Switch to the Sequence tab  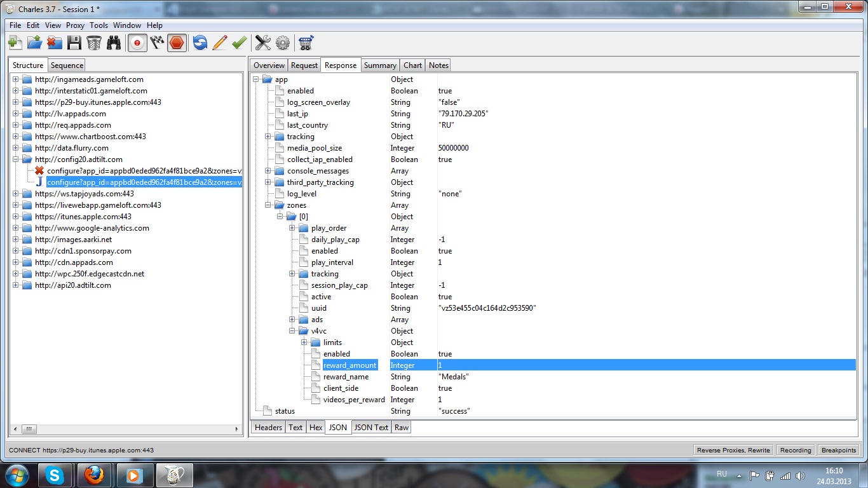pos(67,65)
